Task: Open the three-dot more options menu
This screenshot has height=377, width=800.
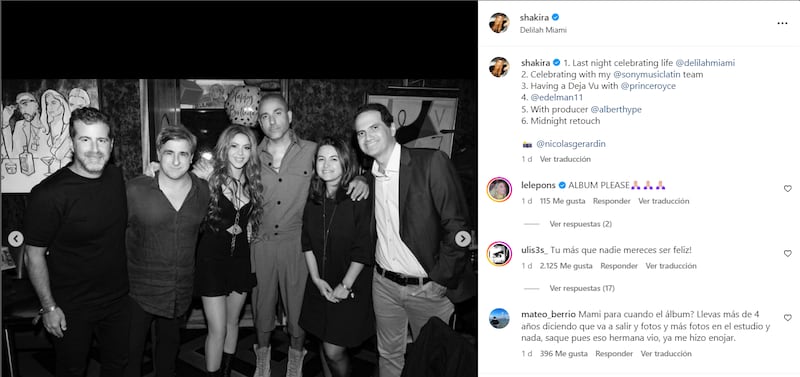Action: tap(782, 23)
